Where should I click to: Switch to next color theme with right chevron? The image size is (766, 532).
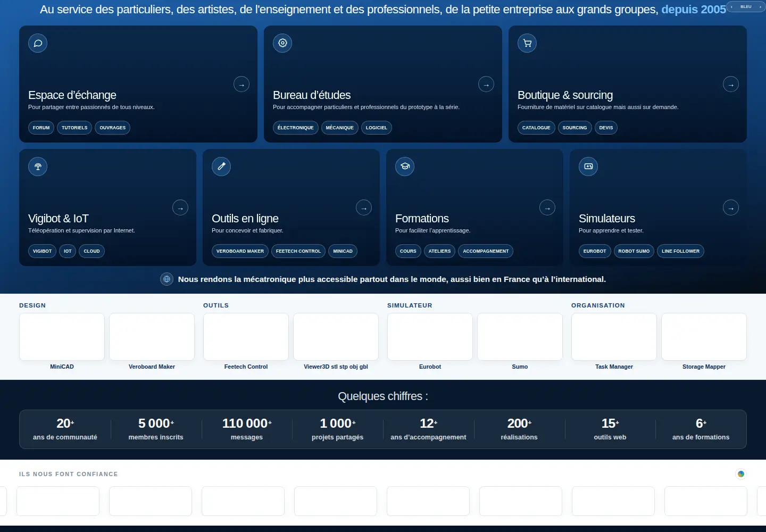760,7
